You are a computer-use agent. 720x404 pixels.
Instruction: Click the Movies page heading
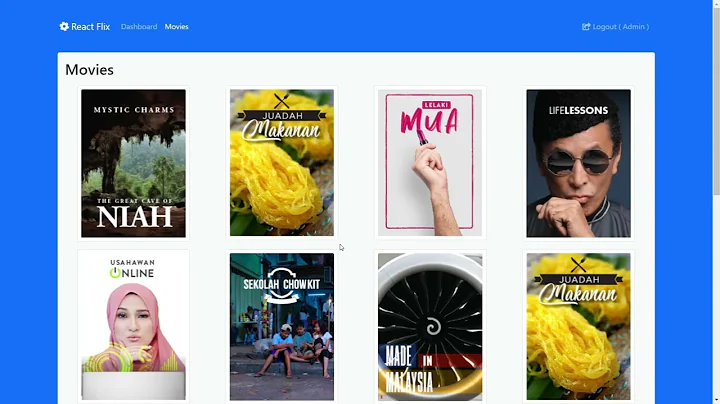click(x=90, y=70)
